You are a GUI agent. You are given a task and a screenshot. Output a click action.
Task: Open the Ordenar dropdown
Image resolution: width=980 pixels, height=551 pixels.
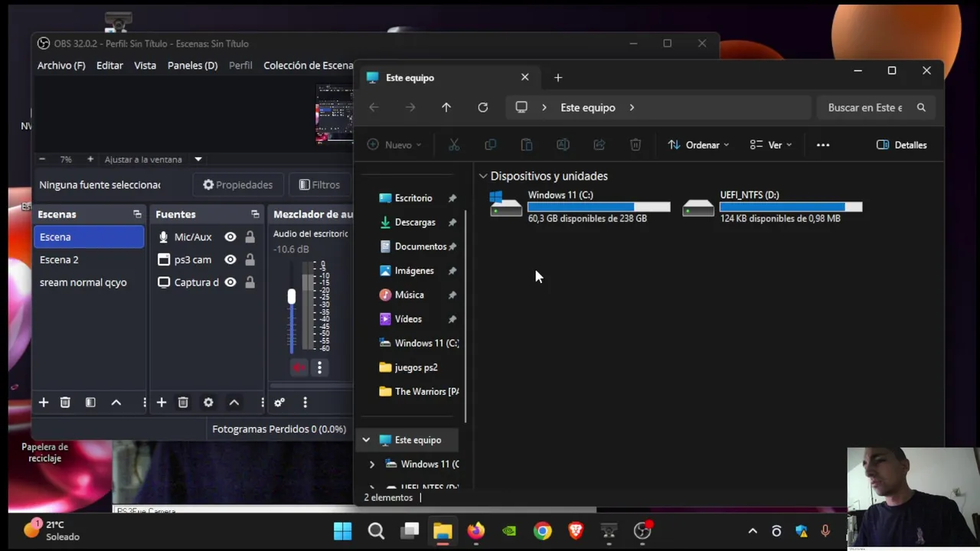[698, 145]
